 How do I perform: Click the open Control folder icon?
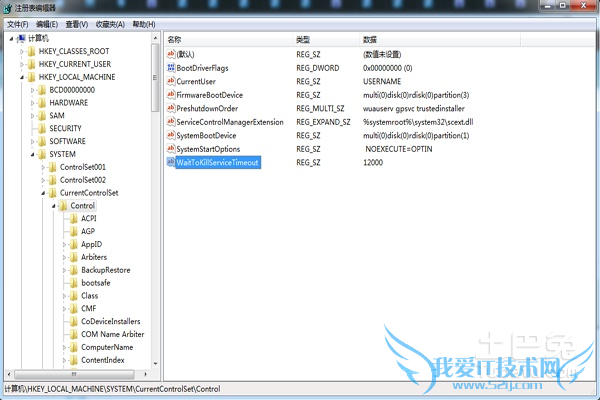pyautogui.click(x=63, y=206)
